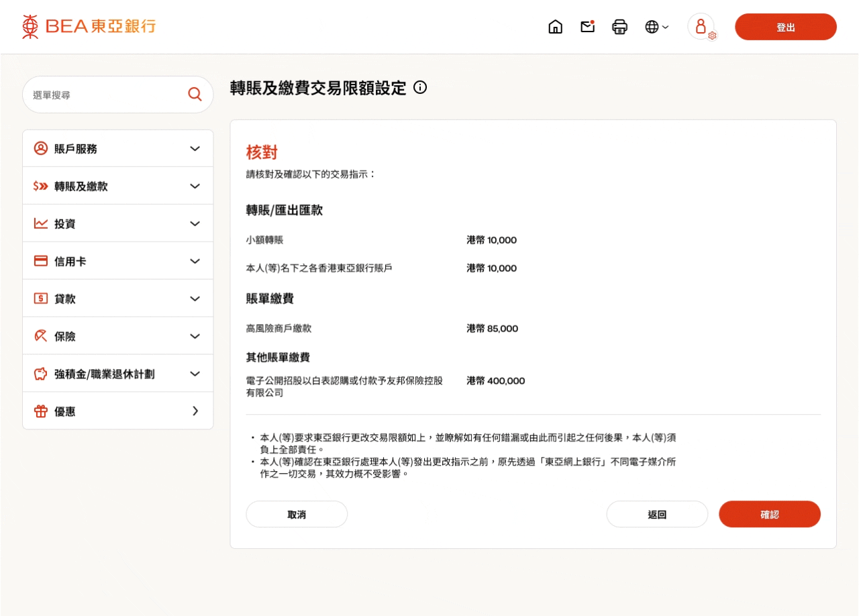Open the globe language dropdown
Image resolution: width=859 pixels, height=616 pixels.
click(656, 27)
